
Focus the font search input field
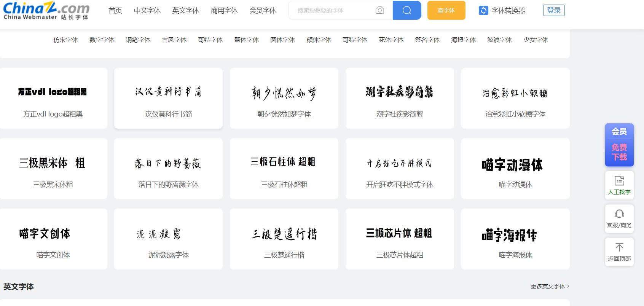(331, 10)
